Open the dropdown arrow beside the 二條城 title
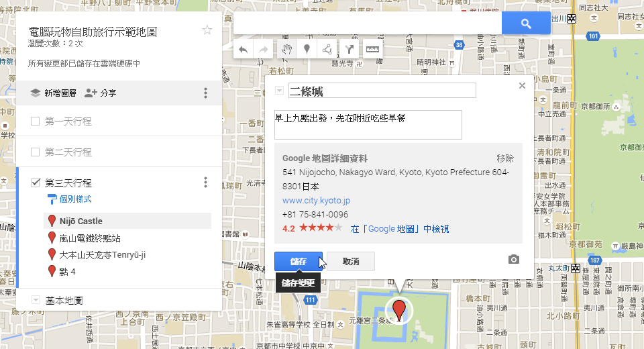Screen dimensions: 644x349 [x=279, y=91]
